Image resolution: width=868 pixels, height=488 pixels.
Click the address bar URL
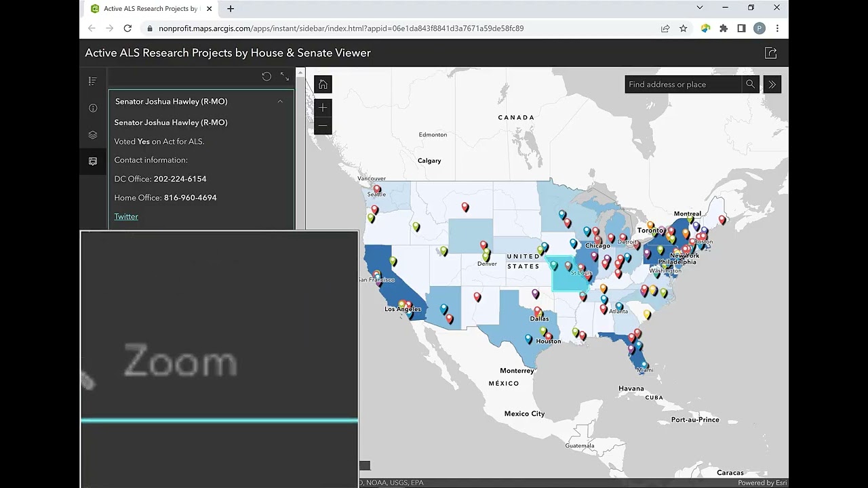[x=341, y=28]
